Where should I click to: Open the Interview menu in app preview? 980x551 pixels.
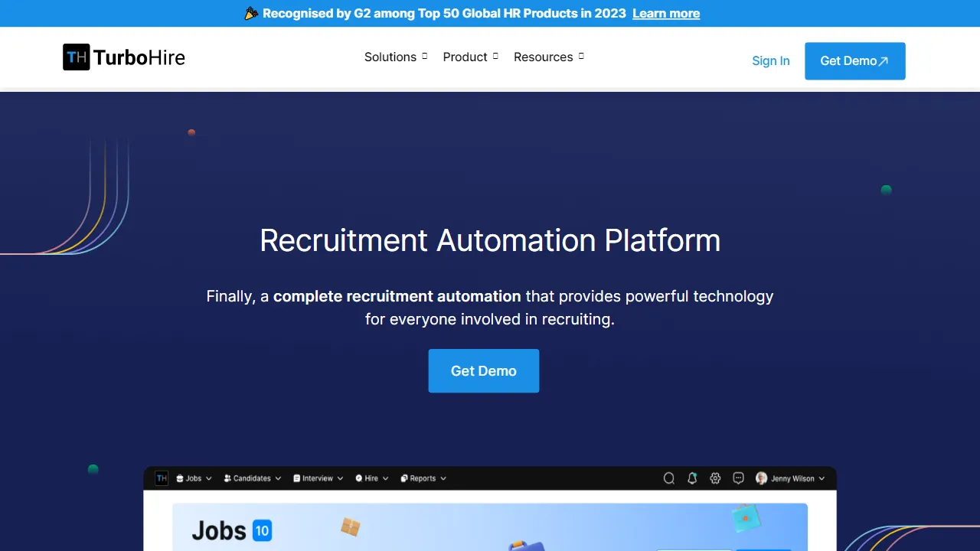318,478
